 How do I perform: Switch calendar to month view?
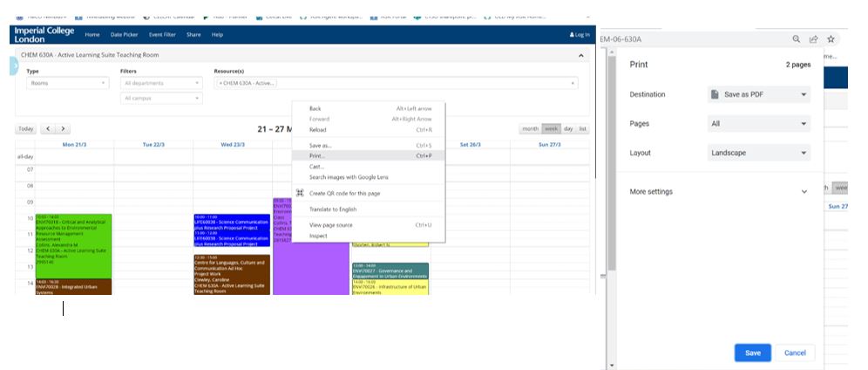pos(530,128)
